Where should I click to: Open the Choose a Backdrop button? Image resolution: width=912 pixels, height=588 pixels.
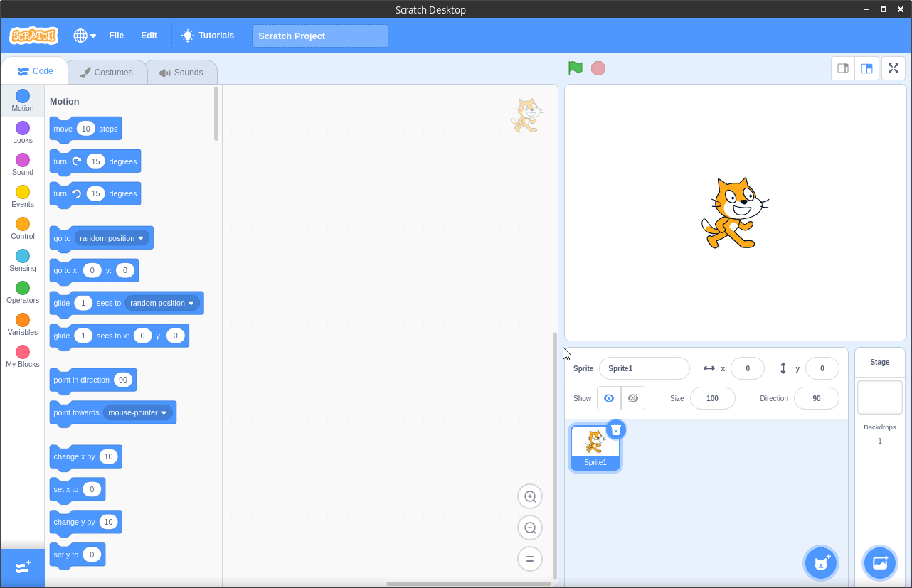pos(880,562)
